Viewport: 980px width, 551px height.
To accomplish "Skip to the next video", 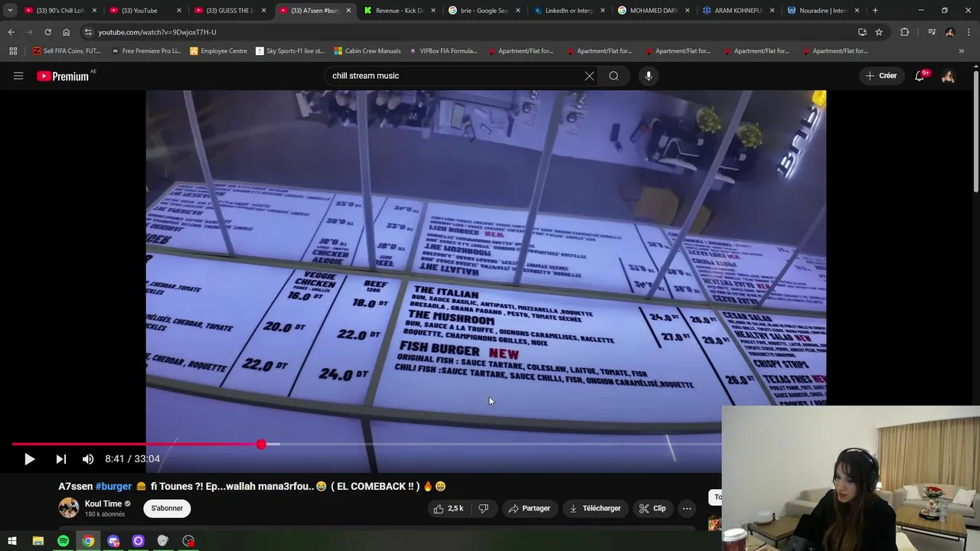I will (x=60, y=459).
